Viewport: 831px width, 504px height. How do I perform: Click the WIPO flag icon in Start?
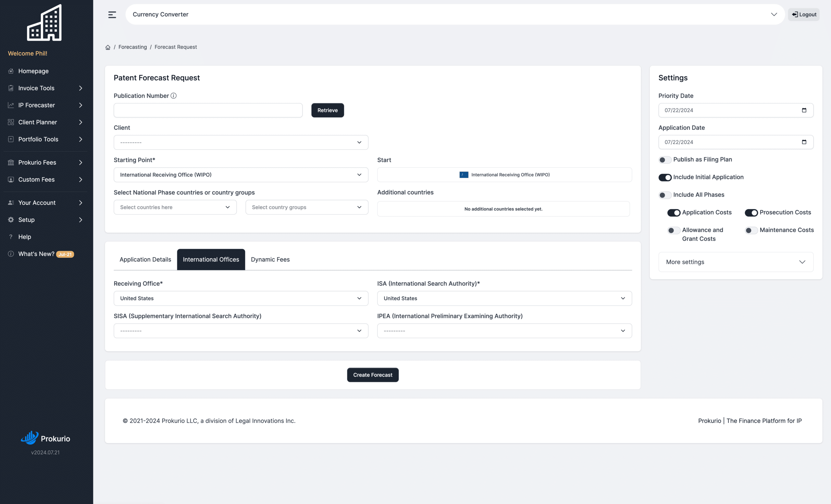tap(464, 175)
